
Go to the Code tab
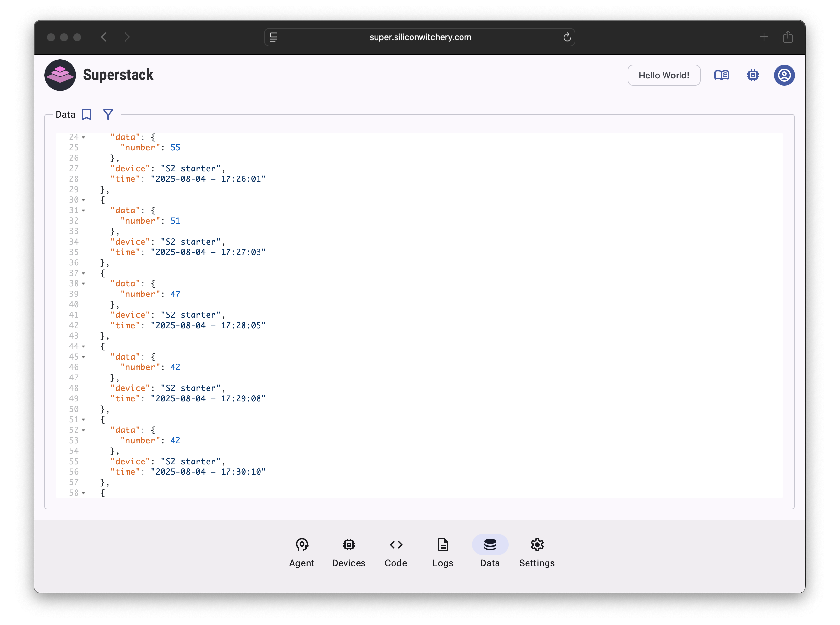tap(395, 552)
